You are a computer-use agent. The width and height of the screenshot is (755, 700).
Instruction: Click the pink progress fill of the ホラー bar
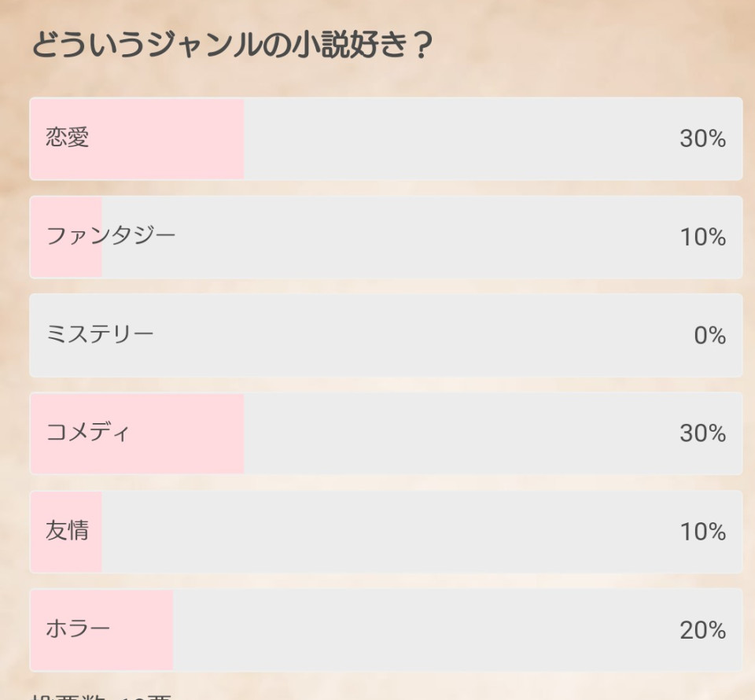101,630
